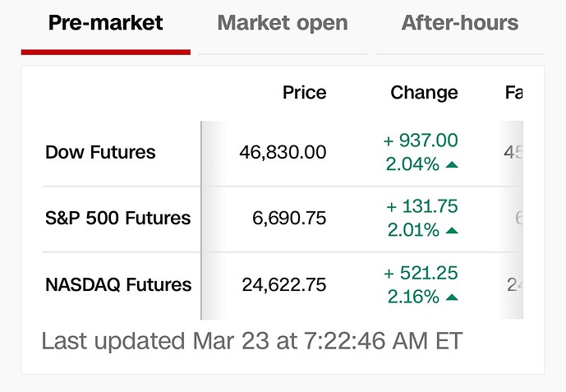Click the Price column header
The height and width of the screenshot is (392, 566).
point(304,93)
